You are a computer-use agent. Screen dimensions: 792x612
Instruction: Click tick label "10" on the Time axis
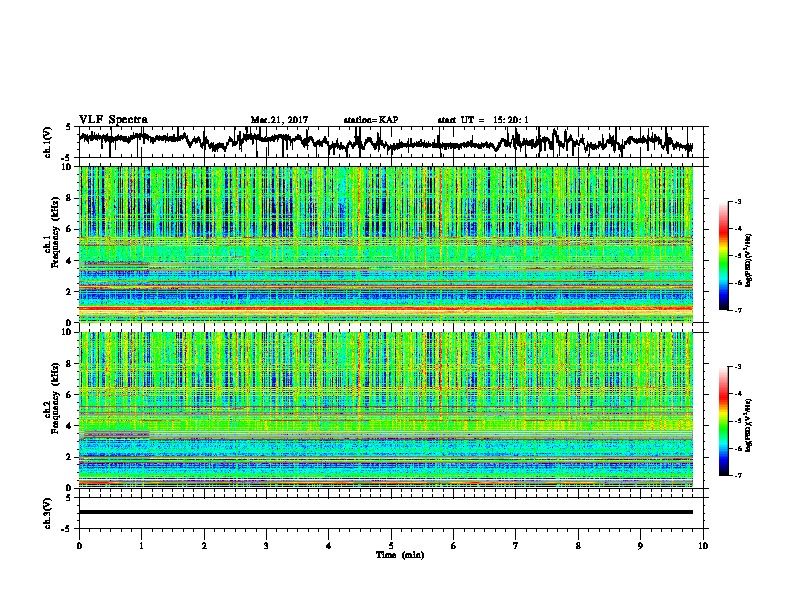coord(703,546)
